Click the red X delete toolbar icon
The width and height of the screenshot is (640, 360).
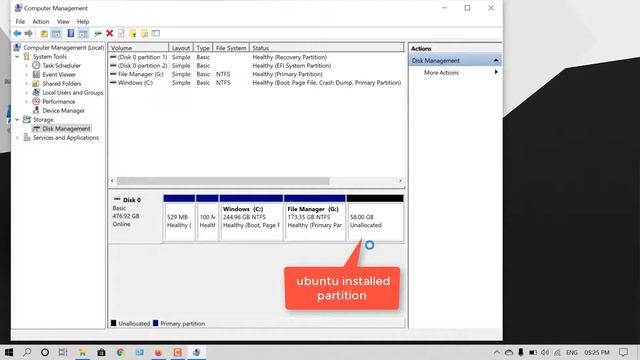(109, 33)
